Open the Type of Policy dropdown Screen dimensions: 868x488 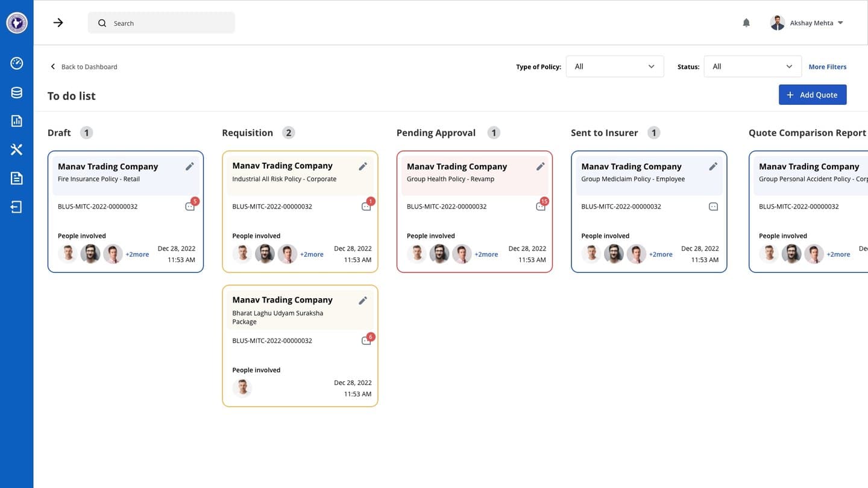tap(615, 66)
